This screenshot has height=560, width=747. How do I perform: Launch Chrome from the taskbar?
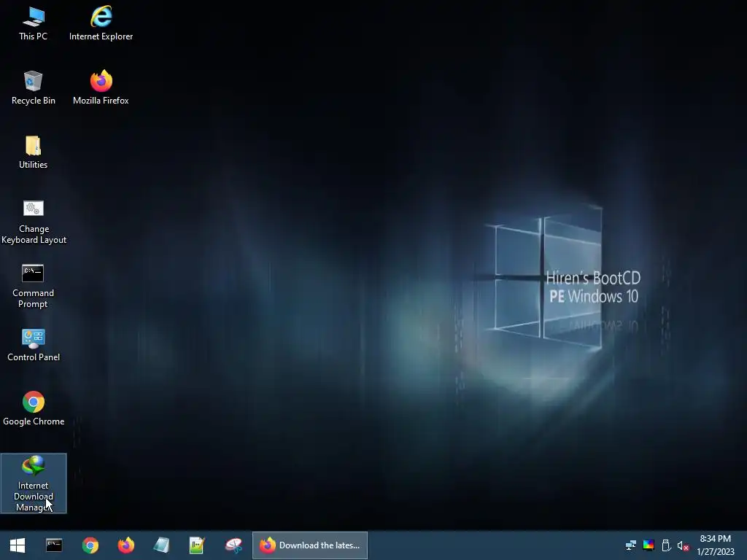90,545
